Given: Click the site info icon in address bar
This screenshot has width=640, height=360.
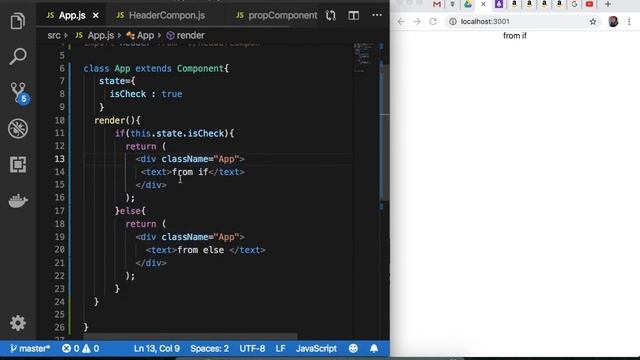Looking at the screenshot, I should [453, 22].
